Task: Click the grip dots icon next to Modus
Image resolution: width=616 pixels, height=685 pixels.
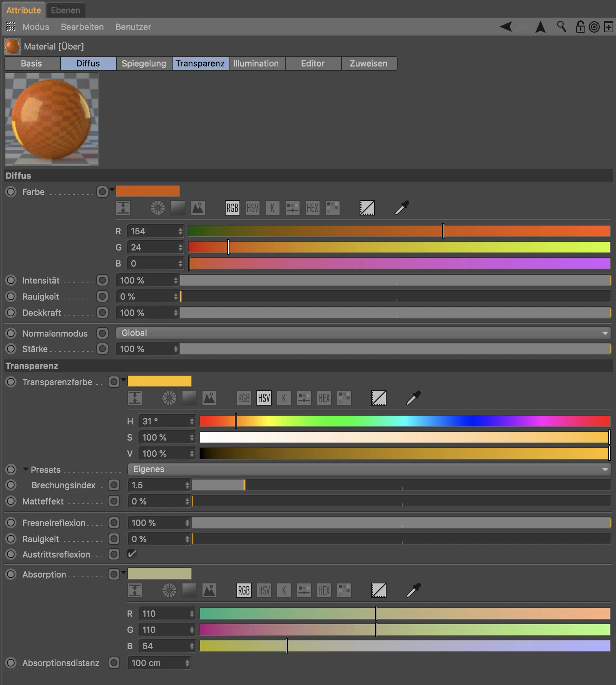Action: (x=11, y=27)
